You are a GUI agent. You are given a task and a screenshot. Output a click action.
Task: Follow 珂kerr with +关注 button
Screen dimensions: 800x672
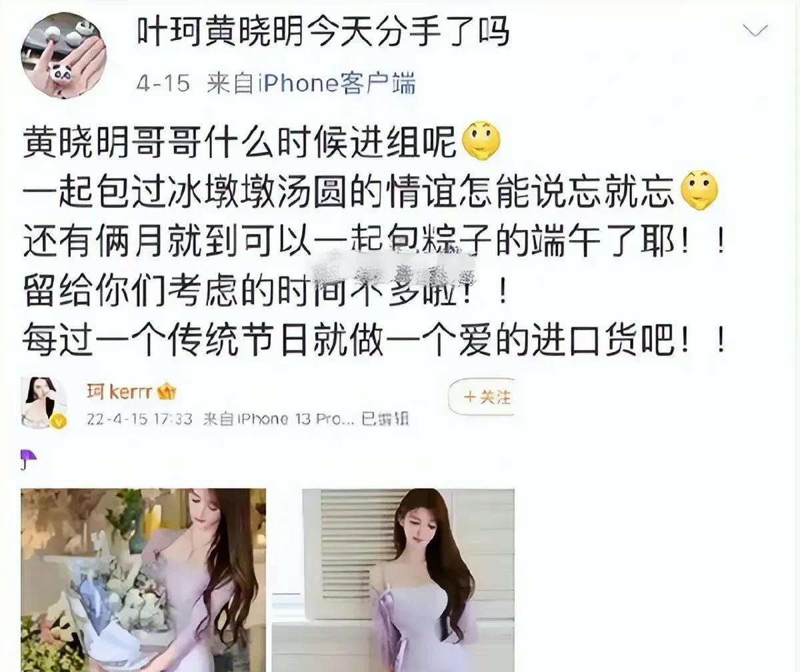[487, 398]
